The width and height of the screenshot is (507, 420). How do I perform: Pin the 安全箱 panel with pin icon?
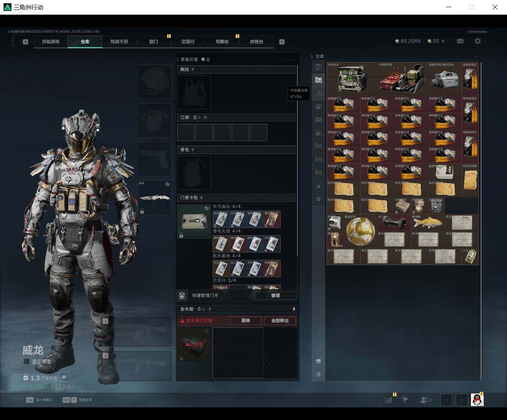pyautogui.click(x=294, y=309)
